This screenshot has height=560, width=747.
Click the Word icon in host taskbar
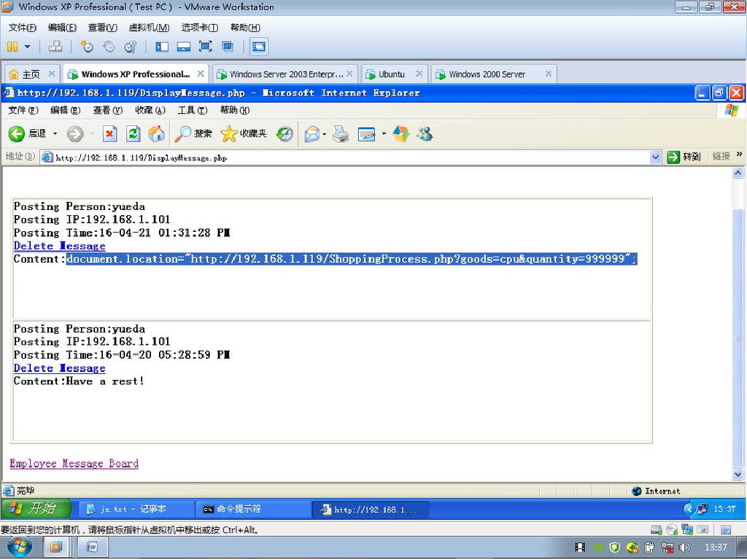[92, 548]
